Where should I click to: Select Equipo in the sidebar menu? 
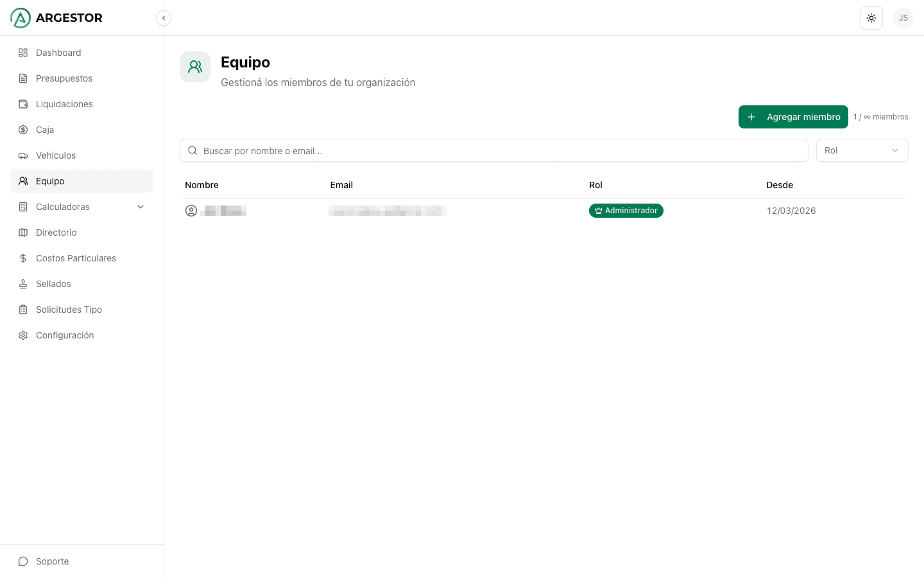tap(51, 181)
